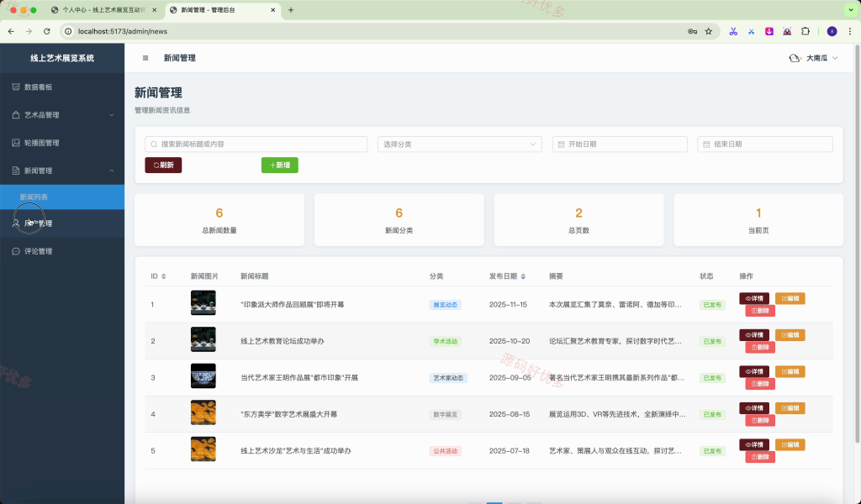861x504 pixels.
Task: View 详情 for 东方美学 digital exhibition
Action: 754,408
